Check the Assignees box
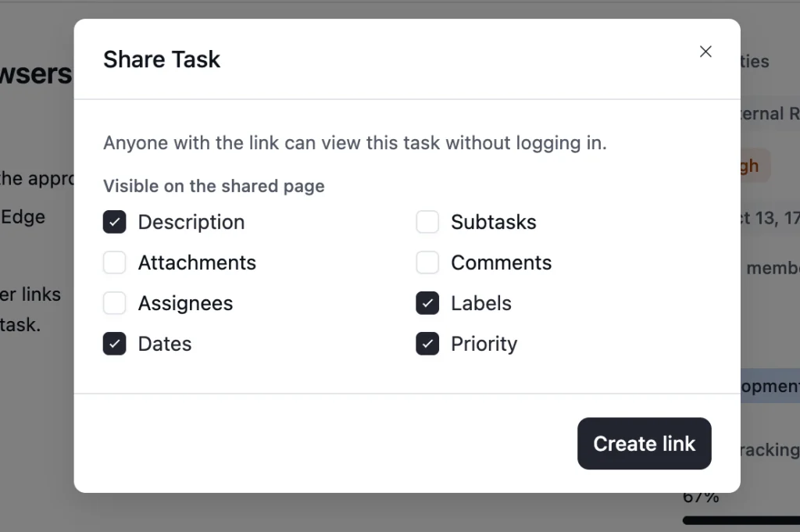Image resolution: width=800 pixels, height=532 pixels. [114, 303]
